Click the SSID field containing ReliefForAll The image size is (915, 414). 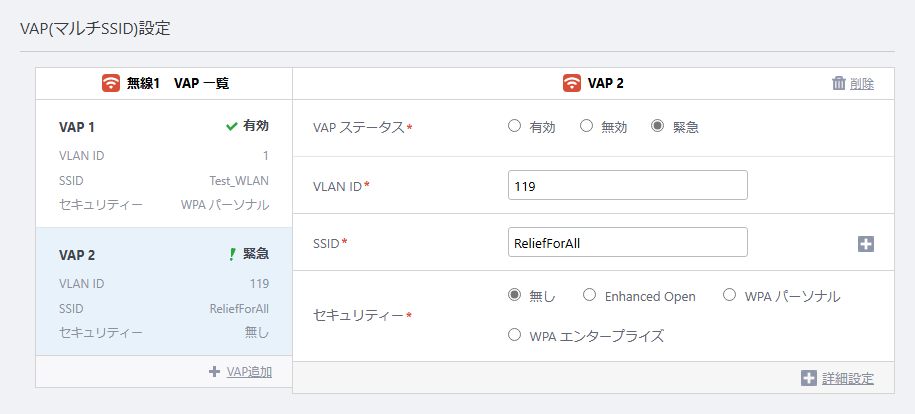(x=627, y=242)
